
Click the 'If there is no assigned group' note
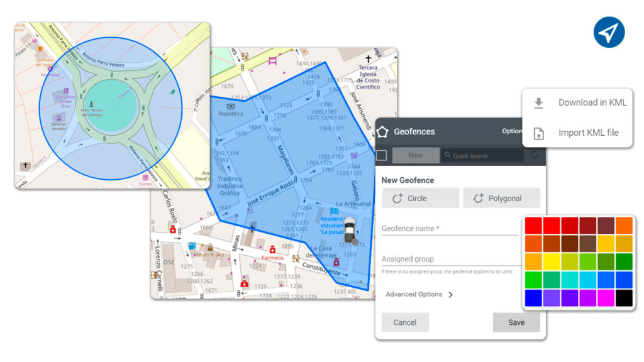coord(447,271)
